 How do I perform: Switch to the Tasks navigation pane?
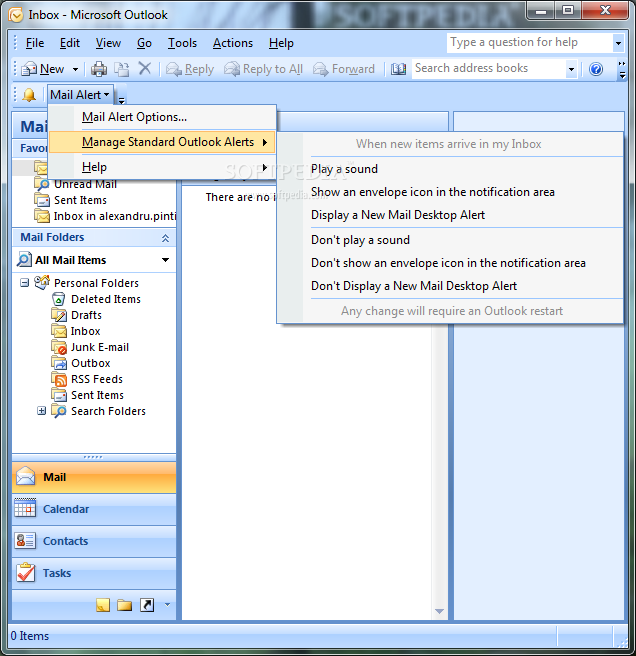(94, 573)
